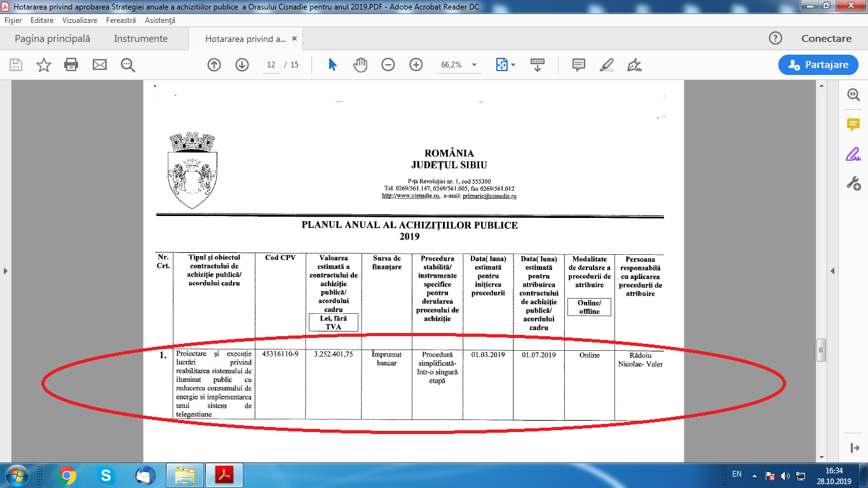Switch to the Instrumente tab
The image size is (868, 488).
tap(140, 39)
